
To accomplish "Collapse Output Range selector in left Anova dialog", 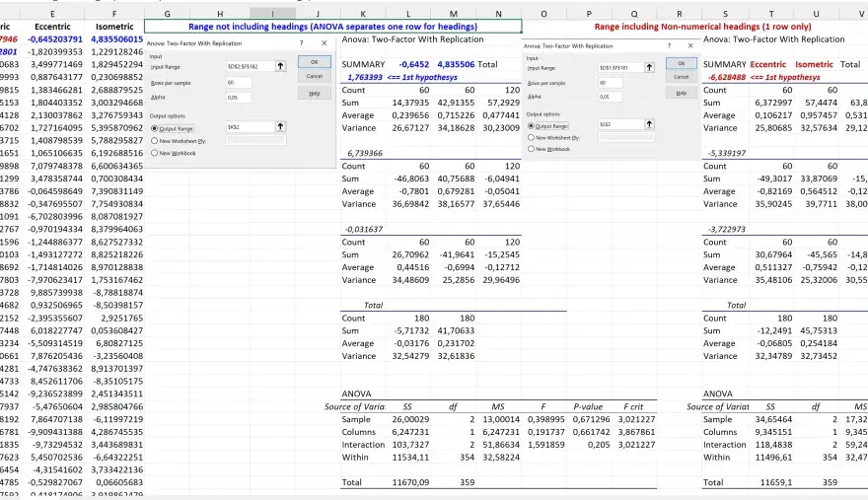I will click(281, 127).
